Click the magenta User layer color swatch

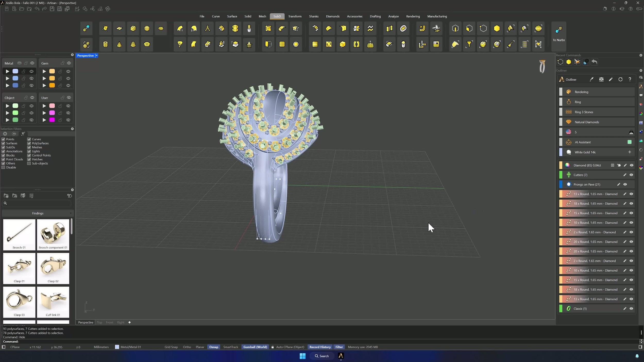coord(52,120)
